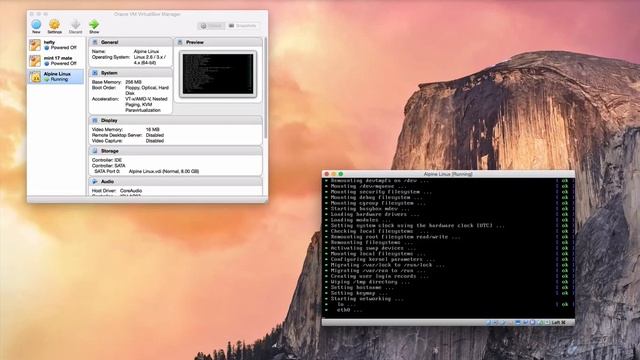Click the Video Memory value 16 MB

click(152, 129)
